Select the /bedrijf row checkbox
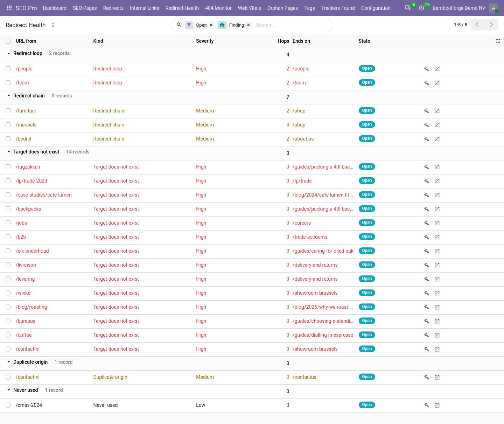Viewport: 504px width, 424px height. tap(8, 139)
